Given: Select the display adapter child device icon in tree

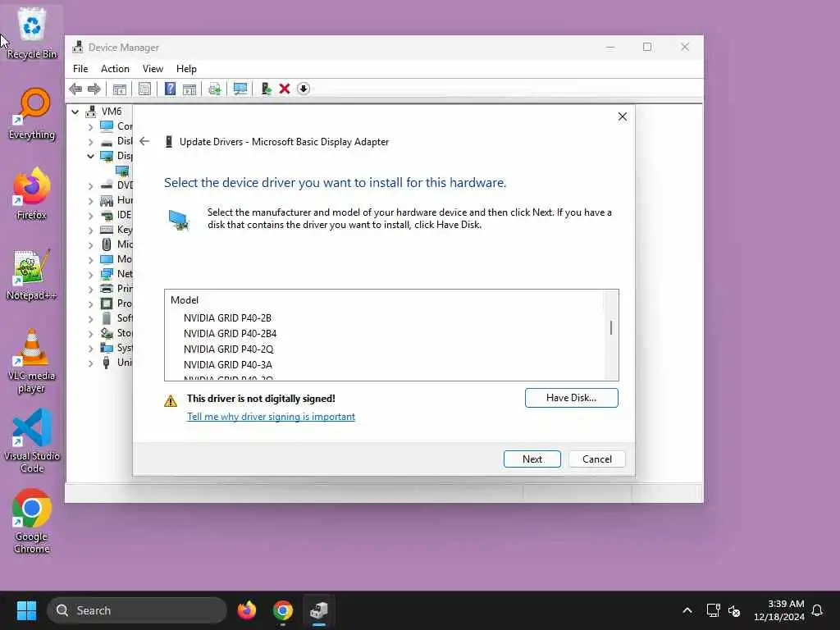Looking at the screenshot, I should click(x=123, y=171).
